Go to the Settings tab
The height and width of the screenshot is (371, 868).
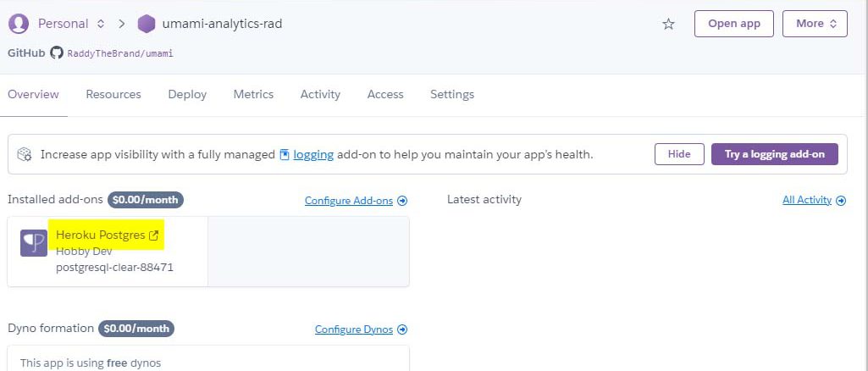[x=452, y=95]
